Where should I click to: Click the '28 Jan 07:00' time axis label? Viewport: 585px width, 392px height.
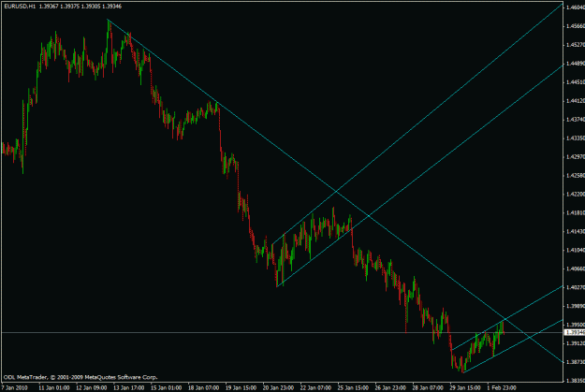tap(428, 388)
